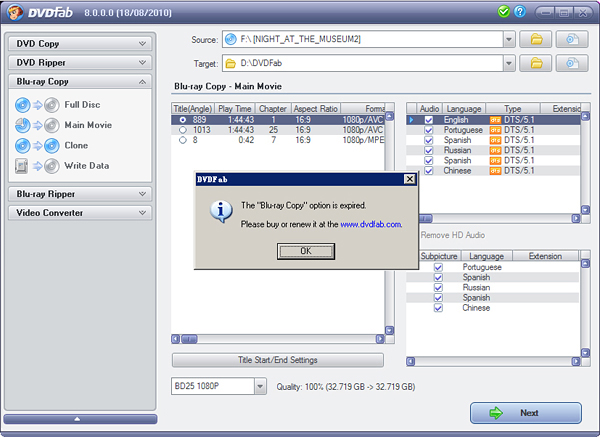Close the DVDFab message dialog
600x437 pixels.
[x=409, y=179]
